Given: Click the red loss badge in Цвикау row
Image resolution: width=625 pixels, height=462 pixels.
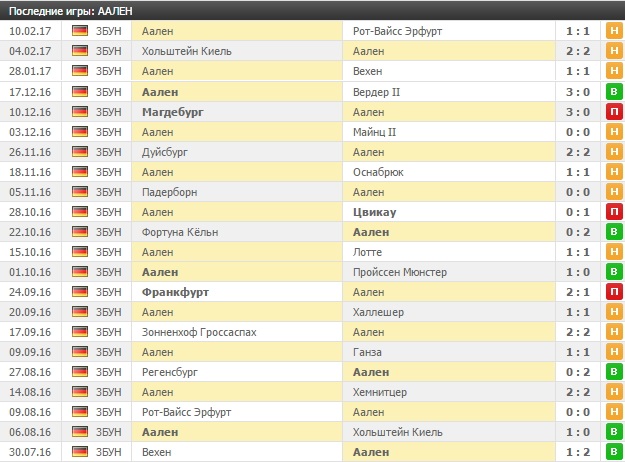Looking at the screenshot, I should [x=614, y=212].
